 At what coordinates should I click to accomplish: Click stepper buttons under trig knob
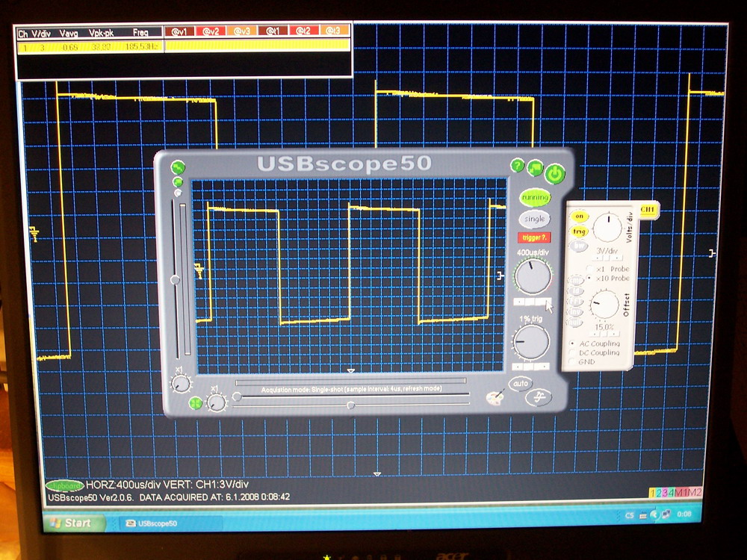(530, 367)
